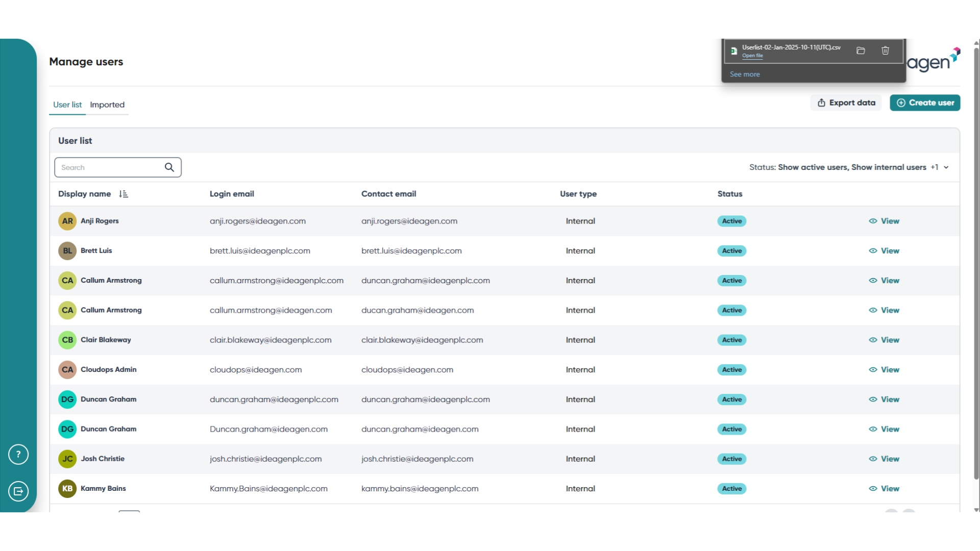This screenshot has height=551, width=980.
Task: View user with login Duncan.graham@ideagen.com
Action: (884, 429)
